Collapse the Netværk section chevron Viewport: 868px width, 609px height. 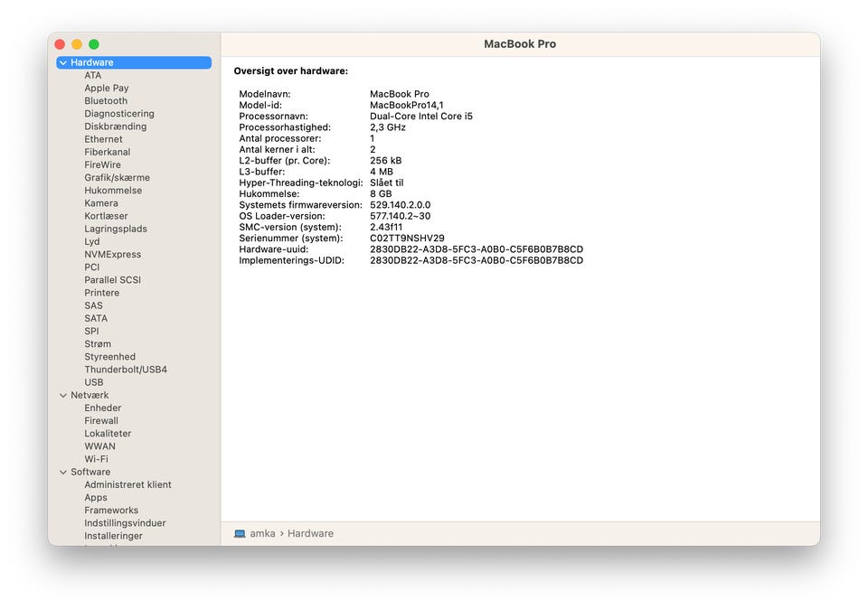pos(63,396)
